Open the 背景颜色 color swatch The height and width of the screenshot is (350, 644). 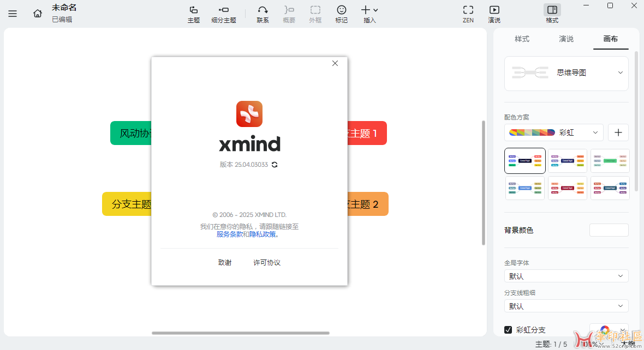pyautogui.click(x=609, y=230)
